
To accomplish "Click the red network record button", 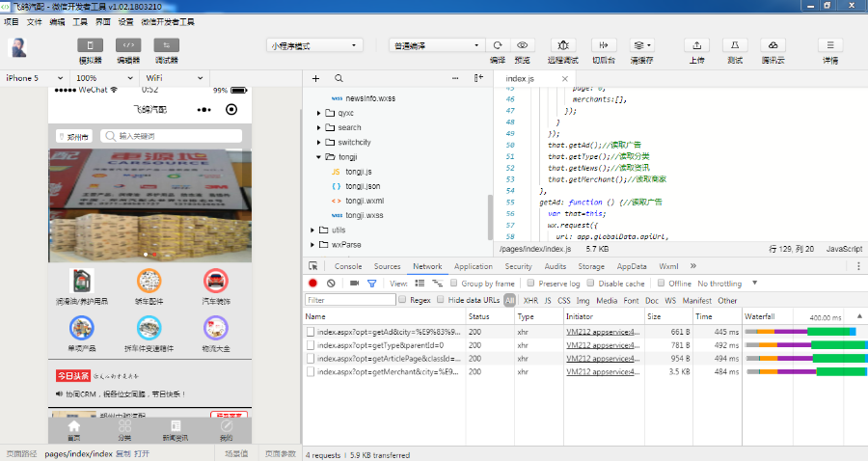I will click(312, 284).
